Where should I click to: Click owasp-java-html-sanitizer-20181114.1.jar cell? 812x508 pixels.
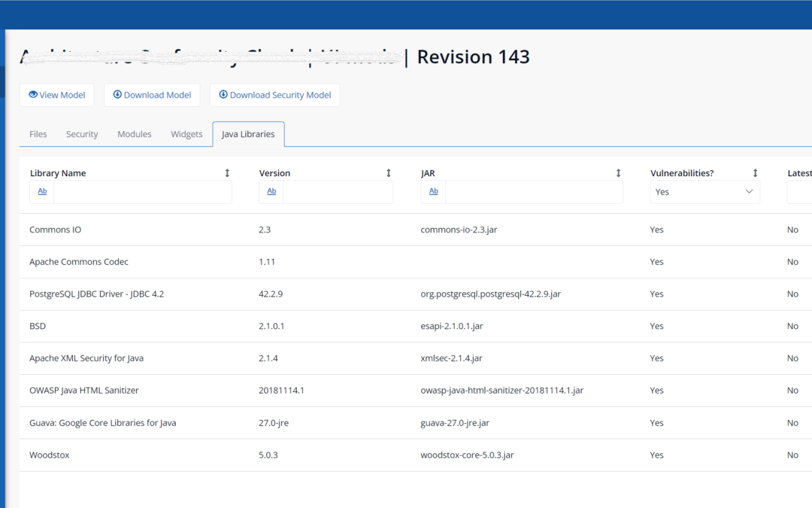tap(501, 391)
